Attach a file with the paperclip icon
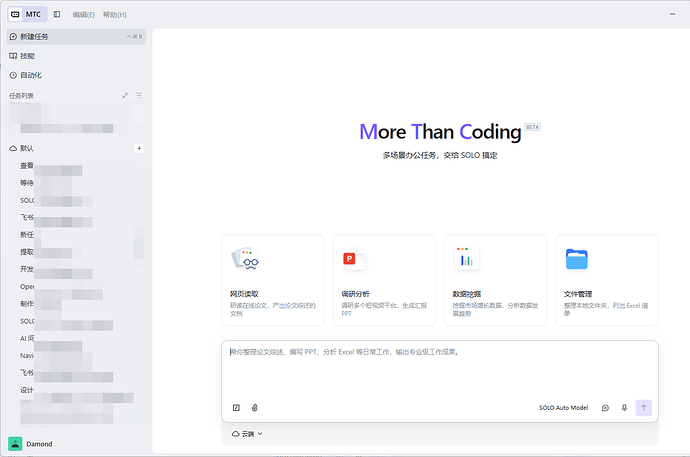This screenshot has height=457, width=690. click(x=254, y=408)
